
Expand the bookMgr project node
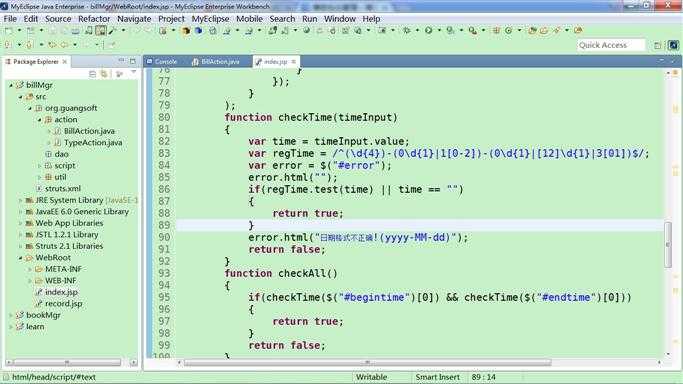coord(11,315)
